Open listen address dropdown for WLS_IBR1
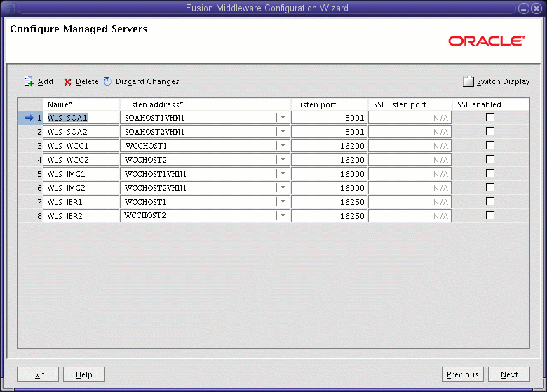This screenshot has width=547, height=392. pos(283,201)
